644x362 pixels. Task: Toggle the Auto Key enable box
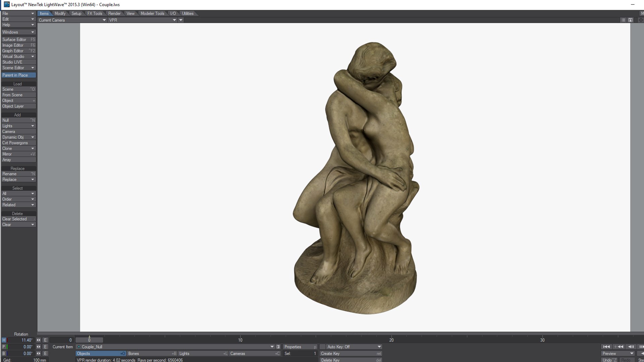point(322,347)
